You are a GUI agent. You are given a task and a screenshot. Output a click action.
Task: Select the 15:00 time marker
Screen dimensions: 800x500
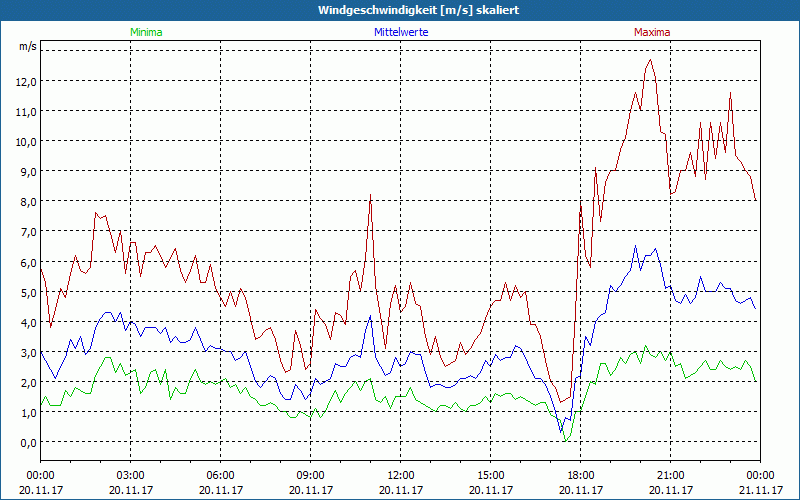tap(490, 475)
